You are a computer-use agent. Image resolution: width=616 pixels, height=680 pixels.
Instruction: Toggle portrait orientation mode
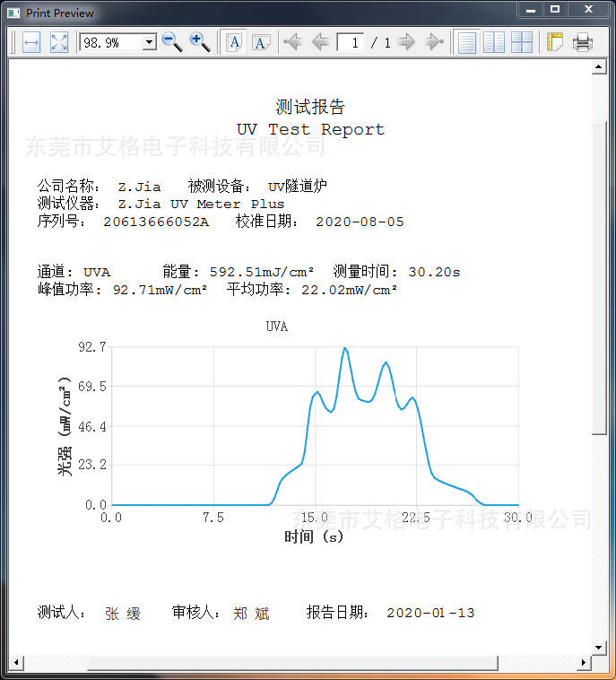234,42
